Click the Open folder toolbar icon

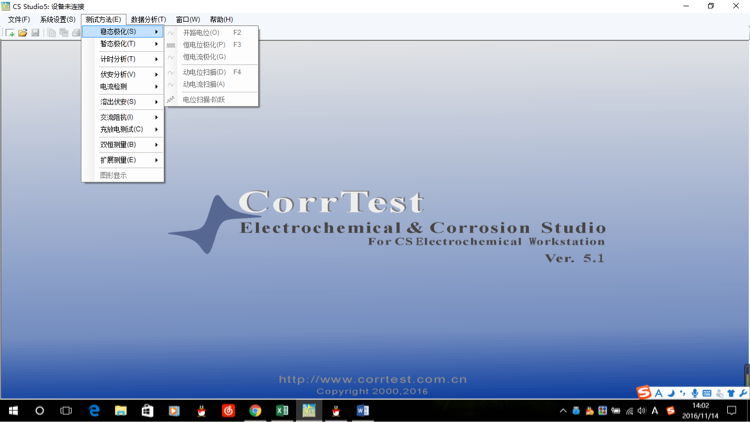(22, 33)
